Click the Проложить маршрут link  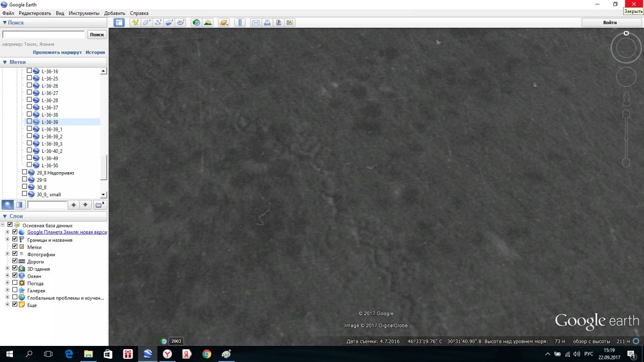(57, 53)
